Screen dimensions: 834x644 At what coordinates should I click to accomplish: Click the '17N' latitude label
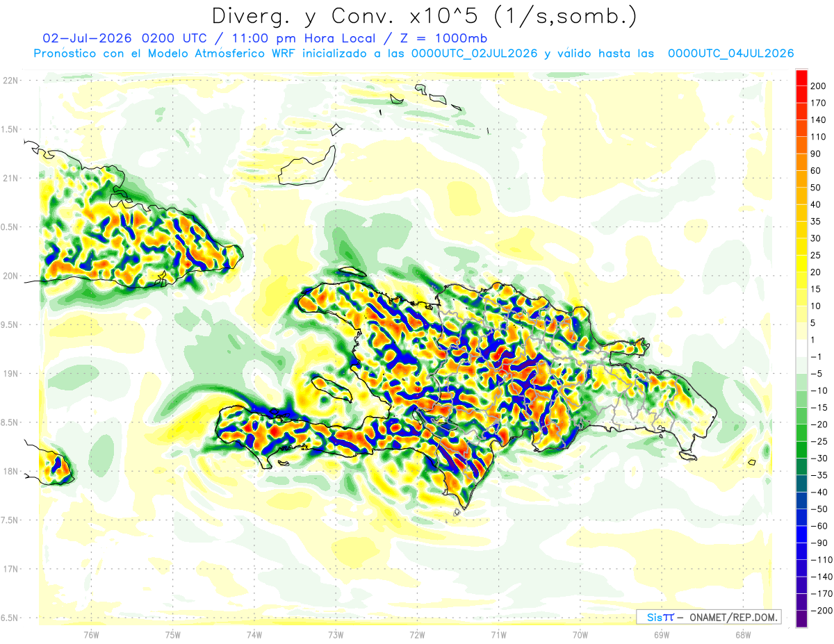(x=10, y=569)
